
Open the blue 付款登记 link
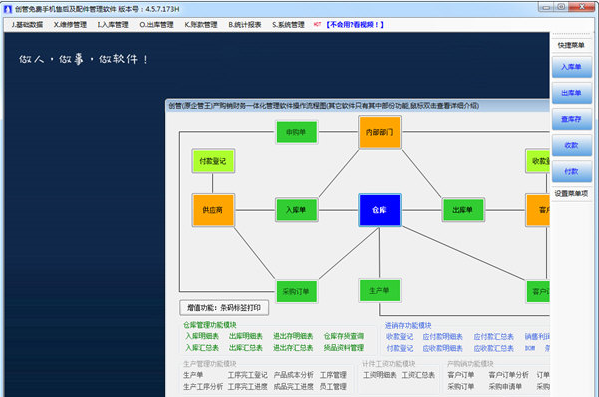[400, 348]
